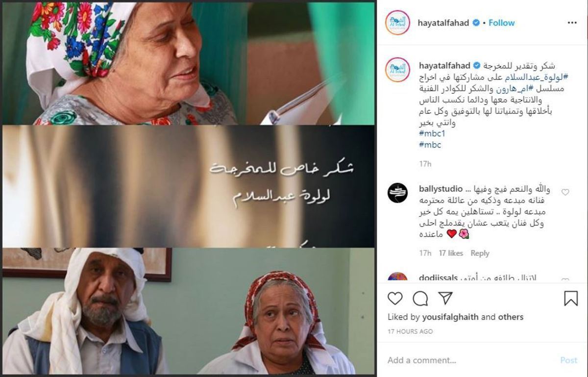Save post with the bookmark icon
This screenshot has width=588, height=377.
click(x=571, y=298)
